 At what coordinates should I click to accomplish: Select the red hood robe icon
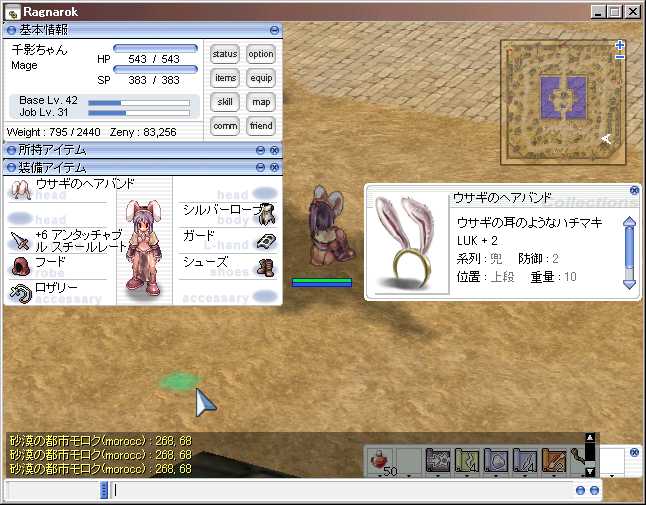[20, 267]
